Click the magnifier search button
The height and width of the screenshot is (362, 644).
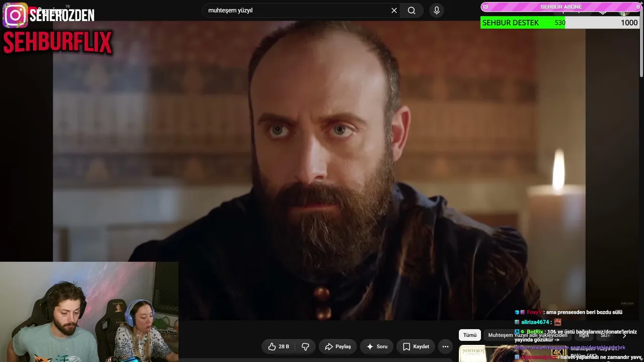coord(412,11)
